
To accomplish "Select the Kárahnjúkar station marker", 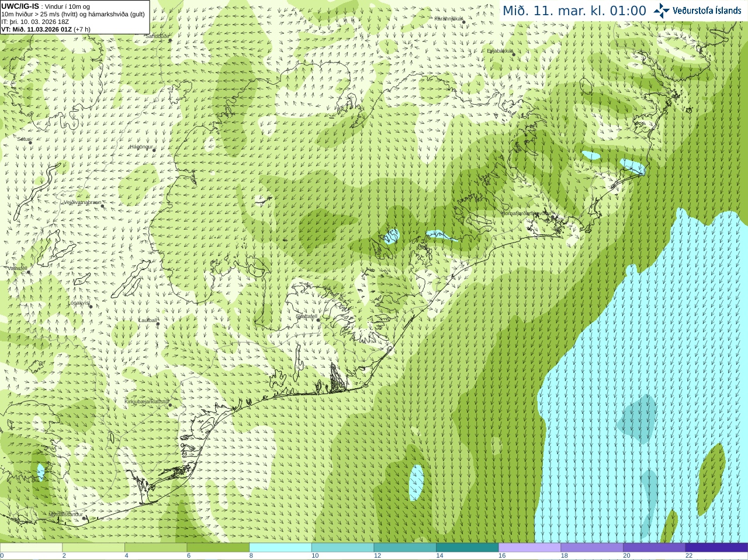I will 463,22.
